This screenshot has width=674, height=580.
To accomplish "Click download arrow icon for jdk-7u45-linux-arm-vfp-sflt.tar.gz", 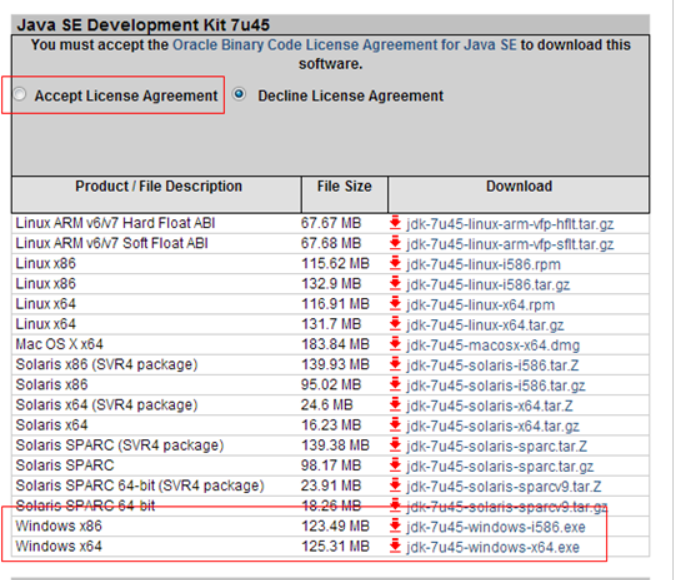I will click(395, 243).
